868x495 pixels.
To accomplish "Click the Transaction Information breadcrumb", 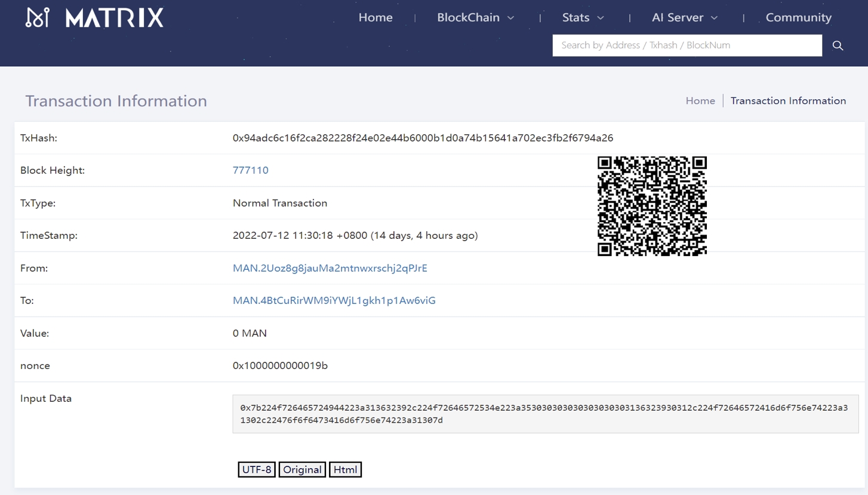I will (788, 100).
